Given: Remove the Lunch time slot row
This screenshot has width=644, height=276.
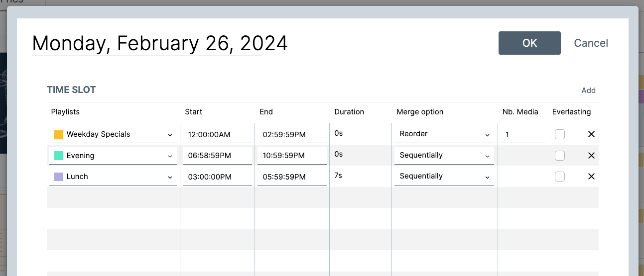Looking at the screenshot, I should pos(591,177).
